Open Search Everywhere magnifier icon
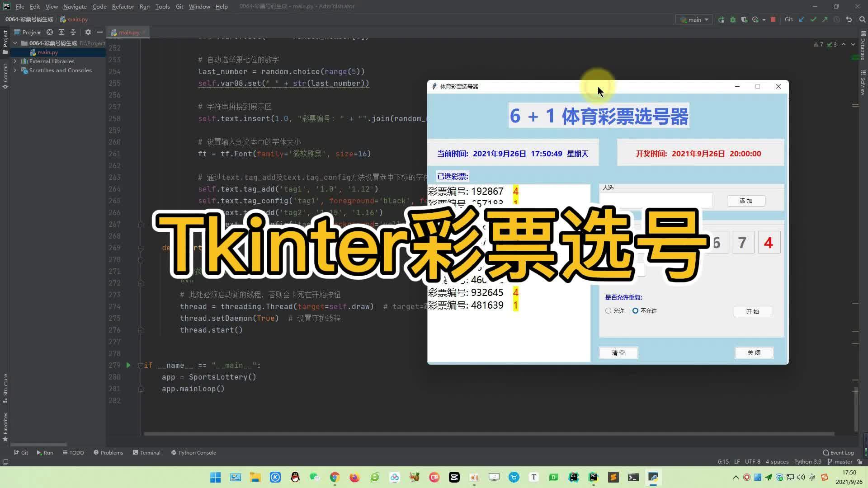This screenshot has height=488, width=868. [x=862, y=19]
